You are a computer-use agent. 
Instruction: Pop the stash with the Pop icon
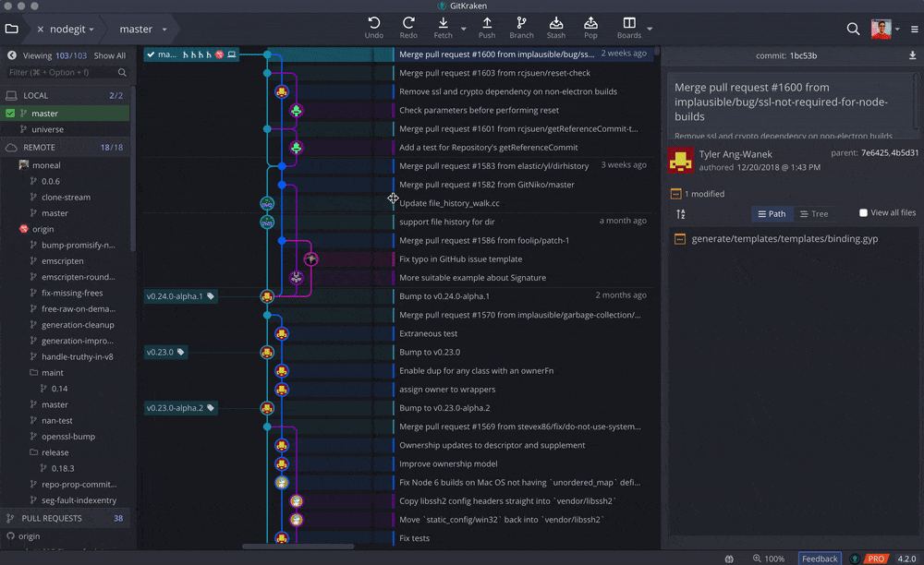pos(590,24)
